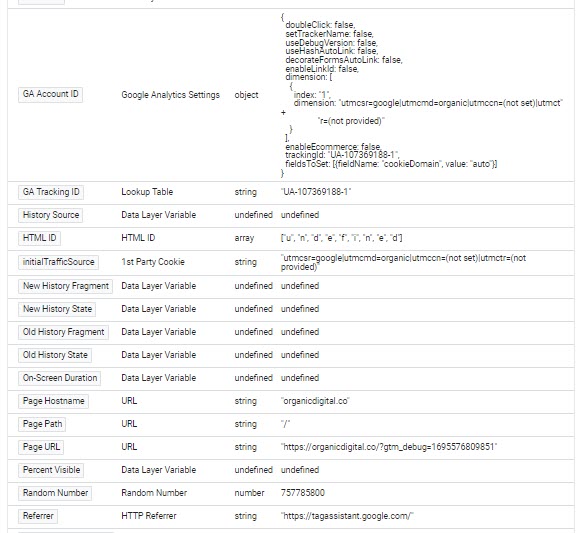Click the Page URL variable chip
Viewport: 584px width, 533px height.
tap(41, 447)
